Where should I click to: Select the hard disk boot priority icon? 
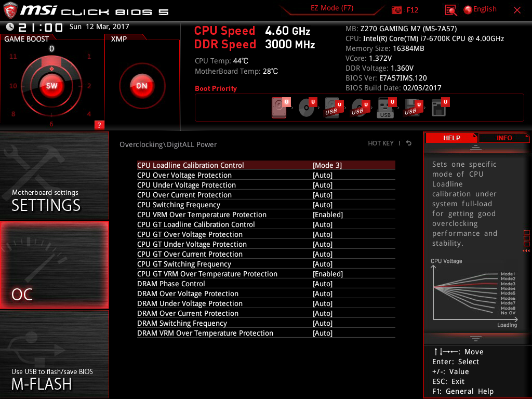click(x=281, y=108)
